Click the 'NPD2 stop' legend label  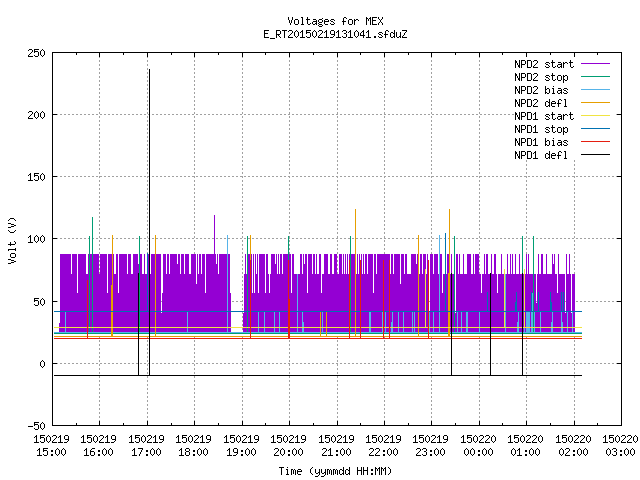541,77
